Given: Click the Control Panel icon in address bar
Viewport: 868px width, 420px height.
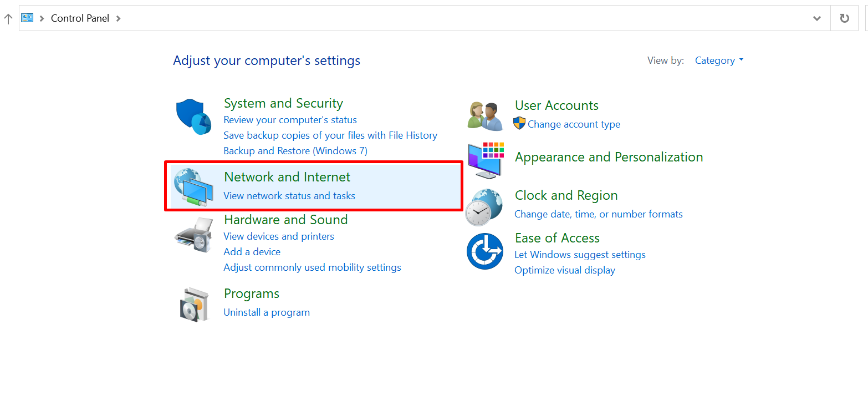Looking at the screenshot, I should tap(27, 18).
